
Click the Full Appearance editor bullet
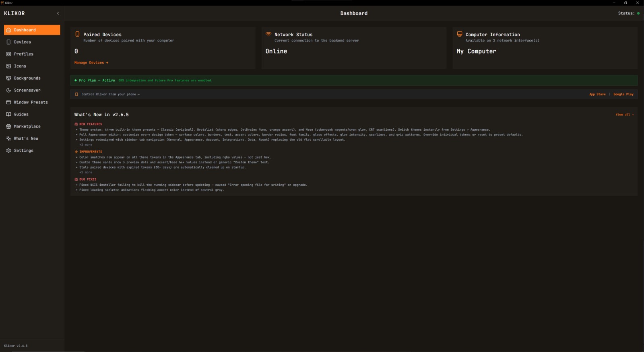pos(301,135)
